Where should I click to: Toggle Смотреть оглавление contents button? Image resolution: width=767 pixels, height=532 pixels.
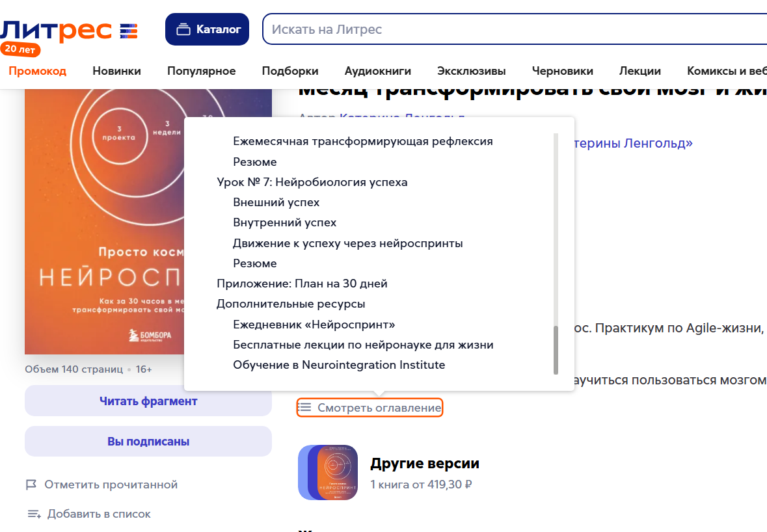click(x=370, y=407)
